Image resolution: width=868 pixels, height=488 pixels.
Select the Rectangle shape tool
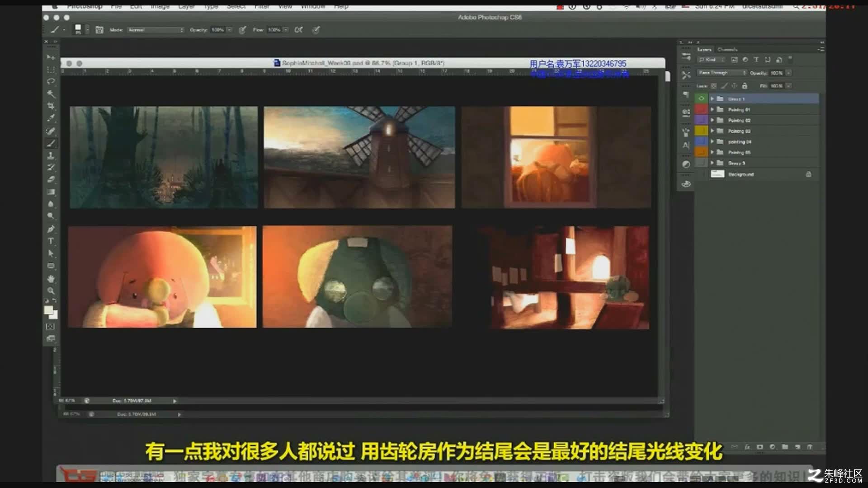[51, 266]
